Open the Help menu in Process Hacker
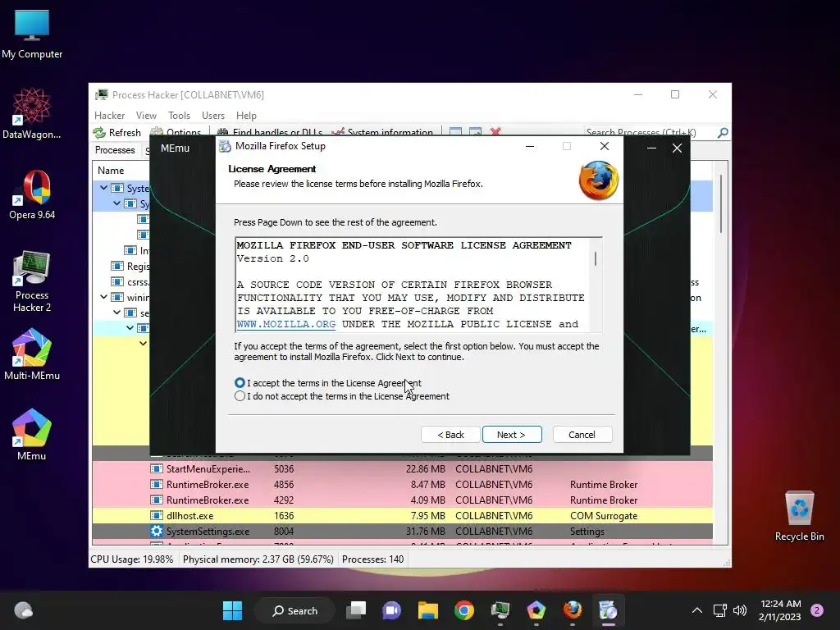Image resolution: width=840 pixels, height=630 pixels. tap(246, 116)
